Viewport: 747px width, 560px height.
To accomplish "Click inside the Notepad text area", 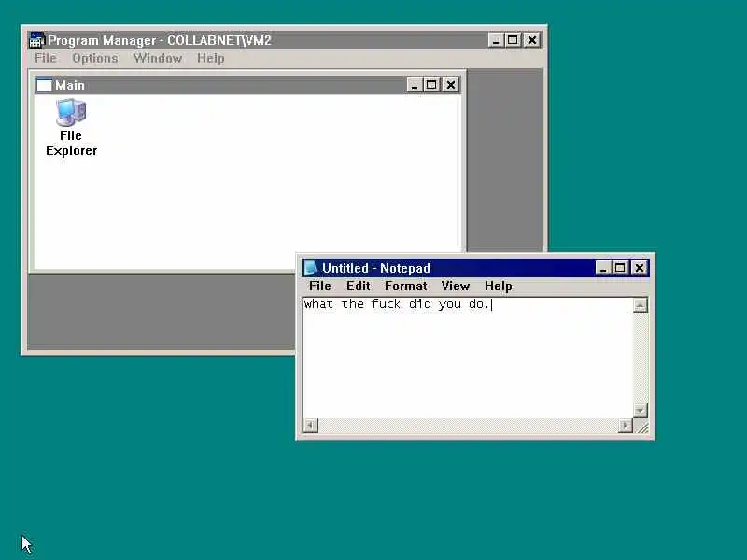I will [x=468, y=358].
